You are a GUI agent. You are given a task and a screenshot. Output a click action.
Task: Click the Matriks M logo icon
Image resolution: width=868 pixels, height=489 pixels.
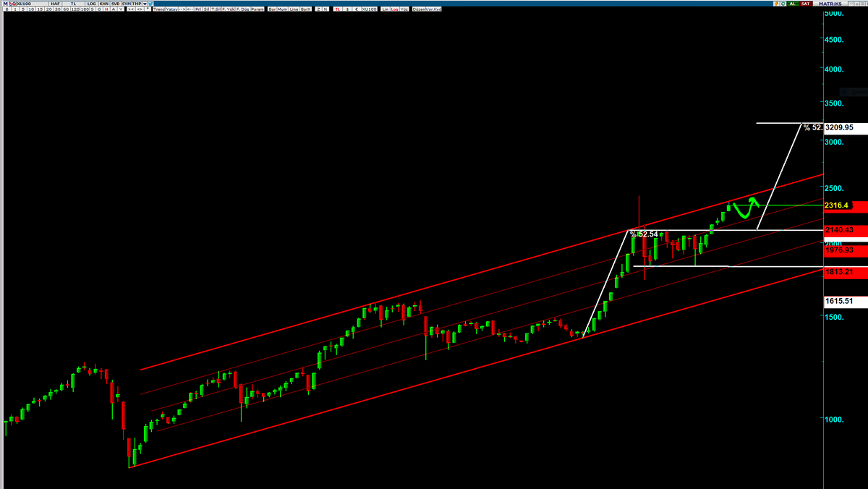click(x=5, y=4)
